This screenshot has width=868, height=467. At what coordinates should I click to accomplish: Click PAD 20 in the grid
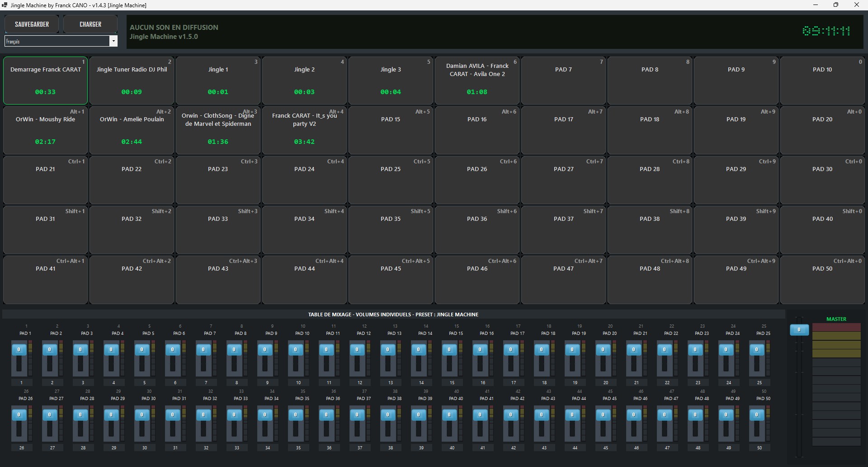[822, 130]
